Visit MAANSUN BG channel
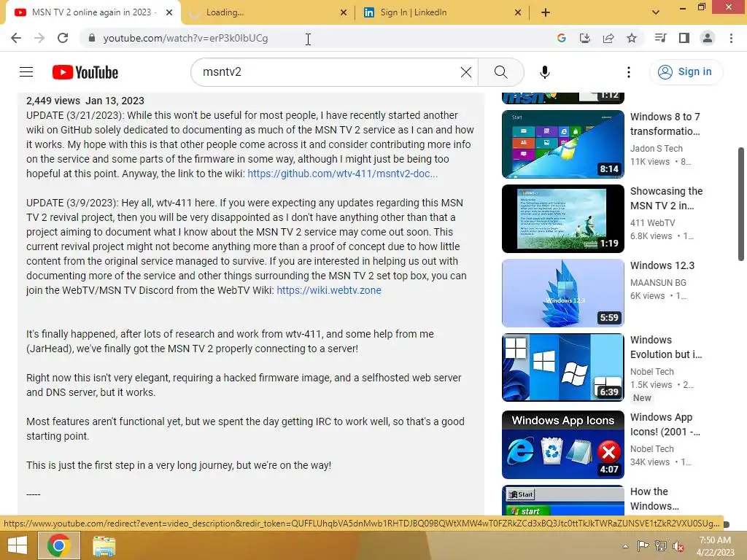This screenshot has height=560, width=747. click(x=658, y=283)
